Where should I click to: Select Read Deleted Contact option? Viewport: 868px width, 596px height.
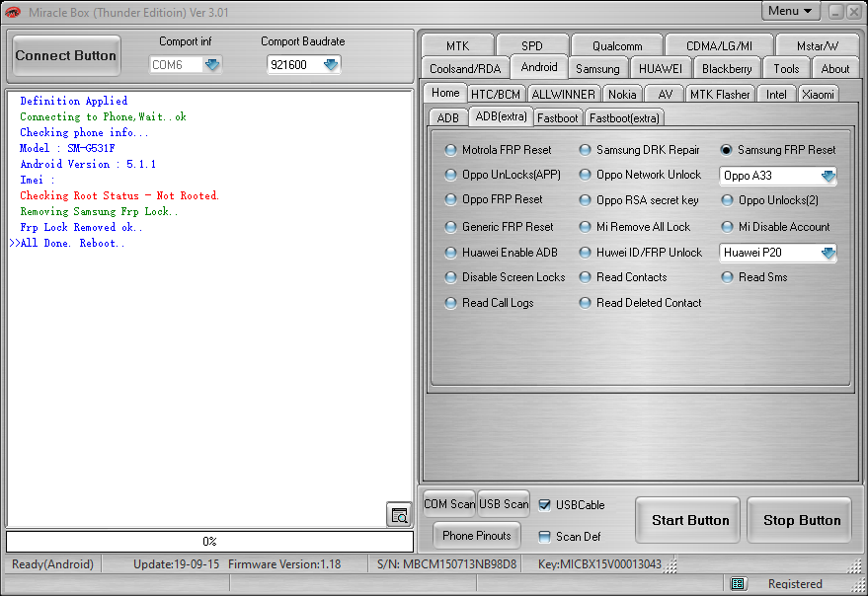coord(640,303)
